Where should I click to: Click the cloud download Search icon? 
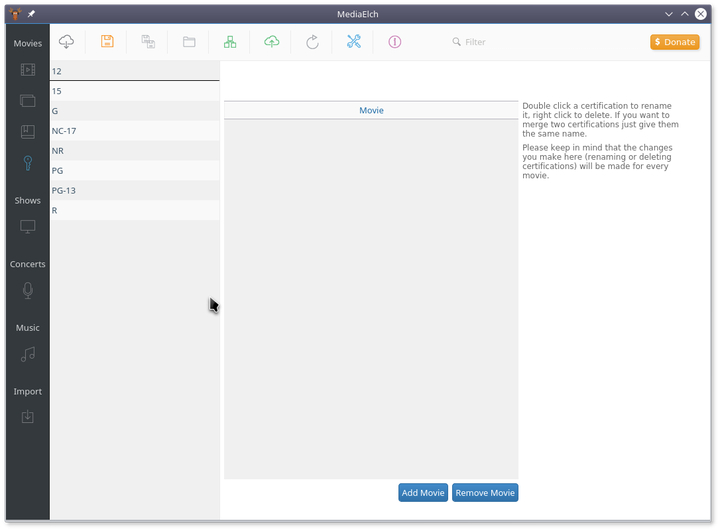tap(67, 42)
